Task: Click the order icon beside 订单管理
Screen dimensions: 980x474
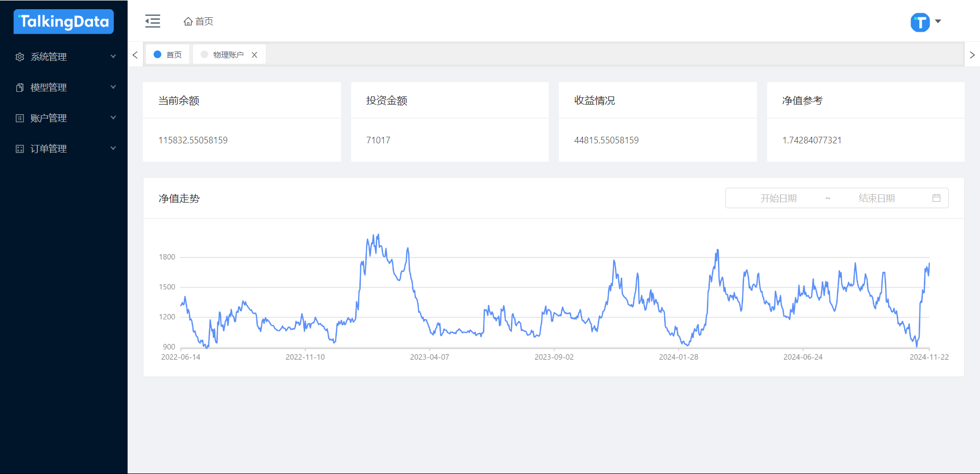Action: click(x=20, y=148)
